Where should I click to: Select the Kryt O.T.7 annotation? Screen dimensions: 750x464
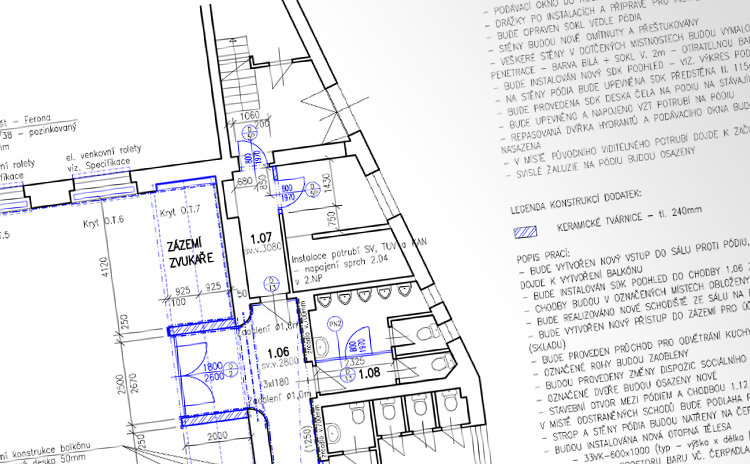click(x=181, y=209)
